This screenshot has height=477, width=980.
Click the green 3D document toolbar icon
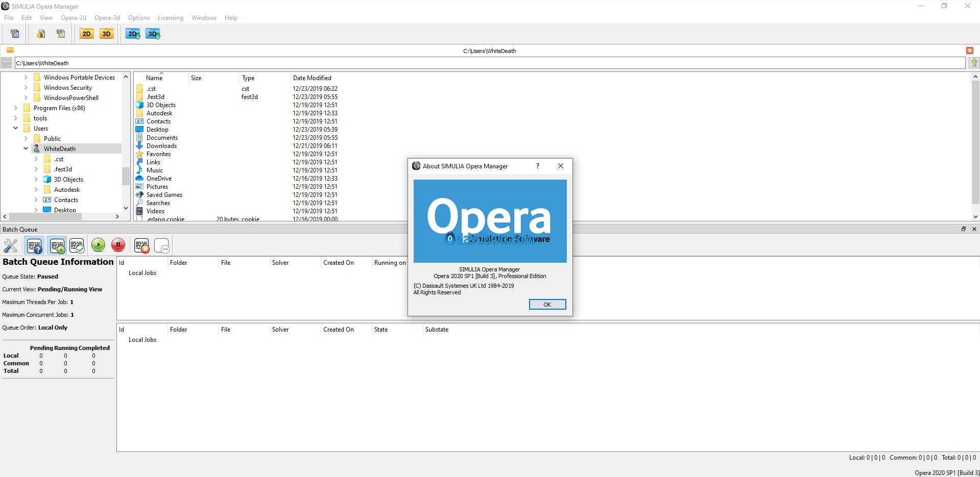click(x=61, y=34)
